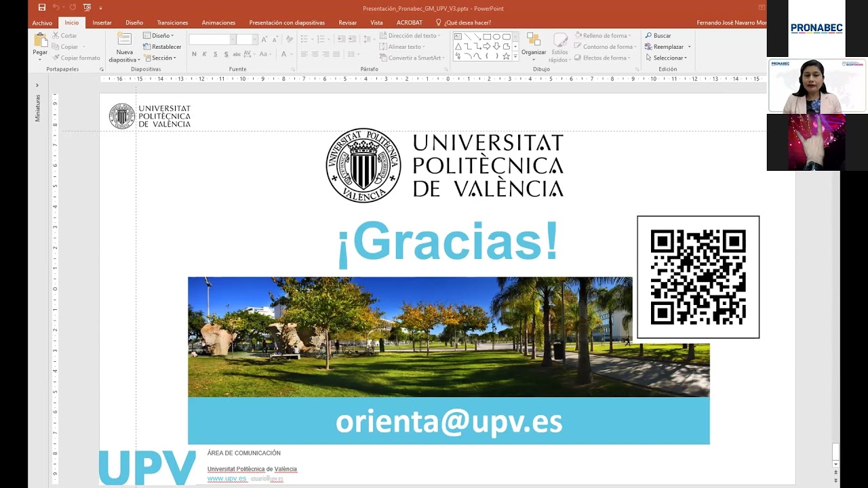Open the Portapapeles dialog launcher
868x488 pixels.
click(x=102, y=69)
